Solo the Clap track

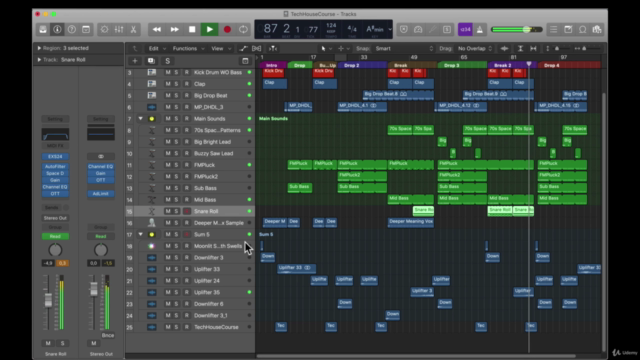coord(176,84)
